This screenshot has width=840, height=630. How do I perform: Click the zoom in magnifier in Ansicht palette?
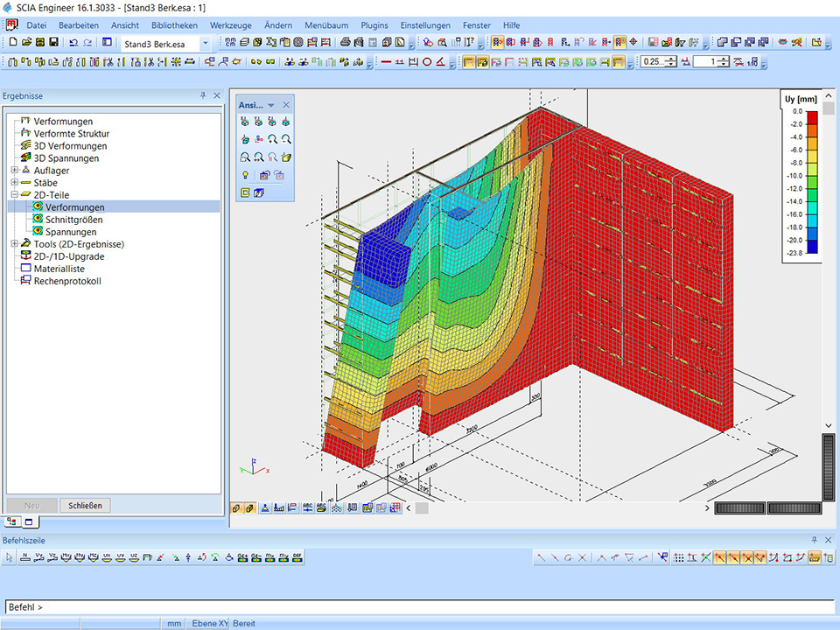(273, 139)
